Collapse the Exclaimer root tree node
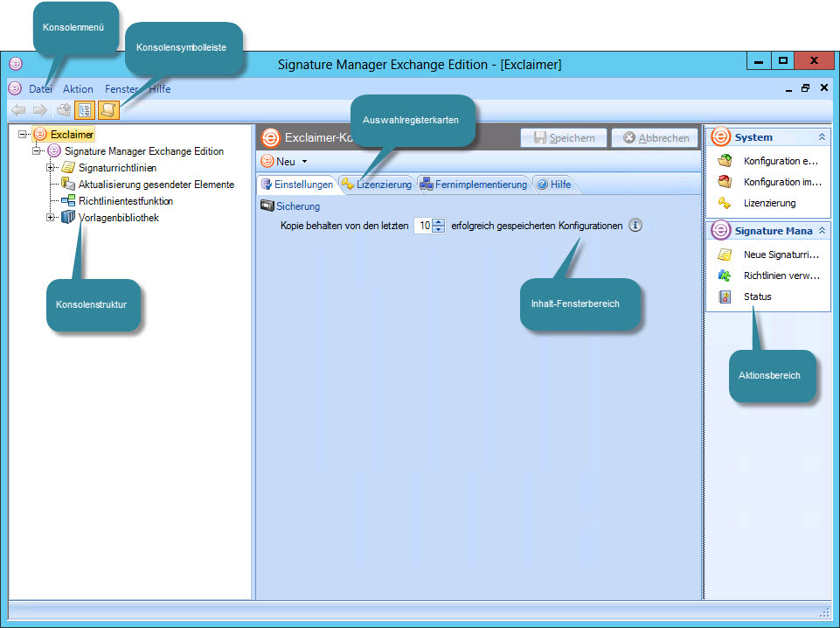840x628 pixels. tap(22, 134)
